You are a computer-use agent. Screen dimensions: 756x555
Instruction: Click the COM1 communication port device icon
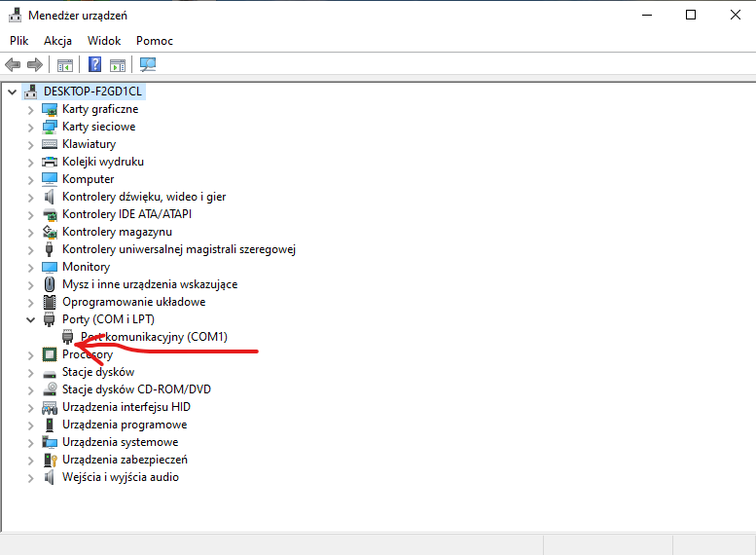pos(68,337)
